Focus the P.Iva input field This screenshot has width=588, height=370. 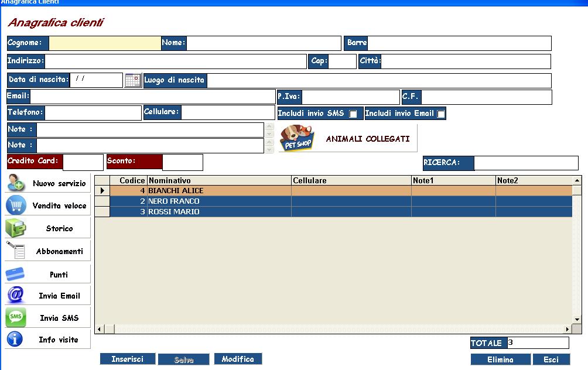pyautogui.click(x=351, y=97)
